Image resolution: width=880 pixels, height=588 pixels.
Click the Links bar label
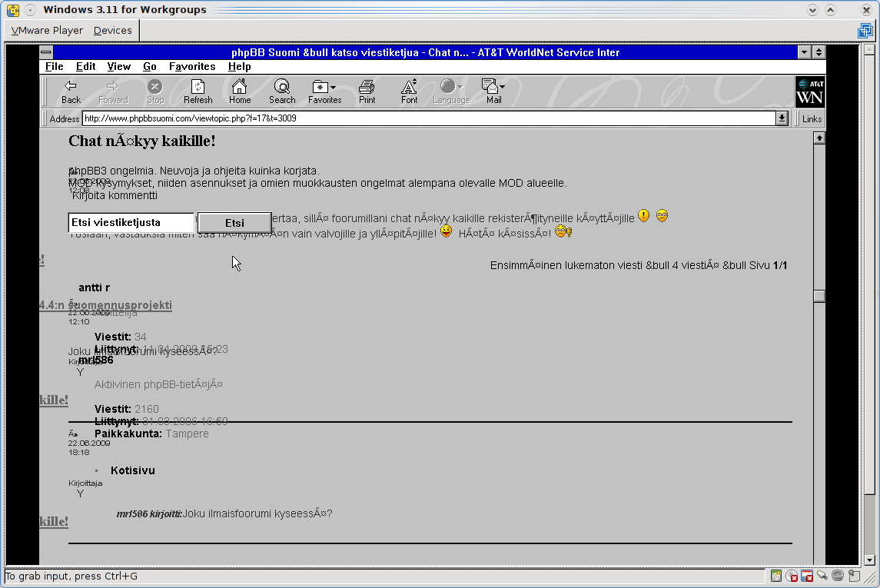point(812,119)
